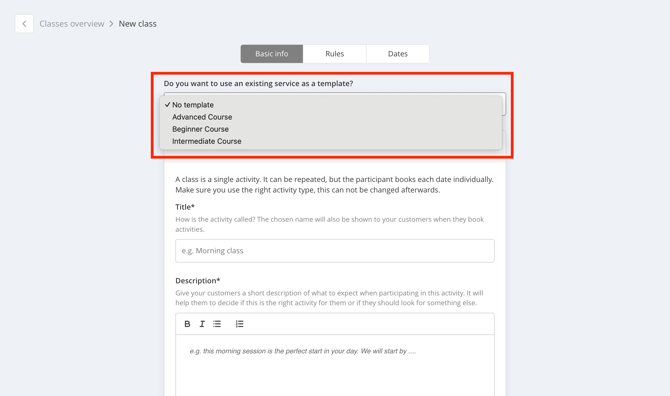Focus the Title input field
The width and height of the screenshot is (670, 396).
[x=335, y=251]
